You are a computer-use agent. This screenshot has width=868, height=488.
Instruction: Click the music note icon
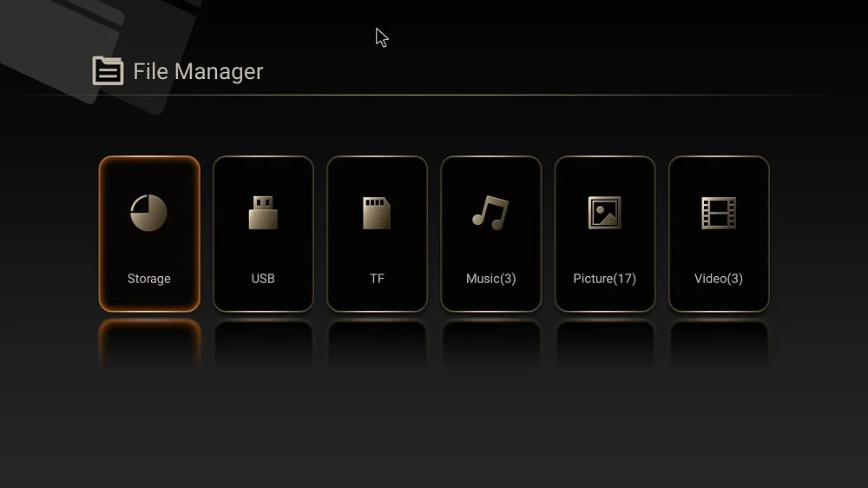pos(490,213)
